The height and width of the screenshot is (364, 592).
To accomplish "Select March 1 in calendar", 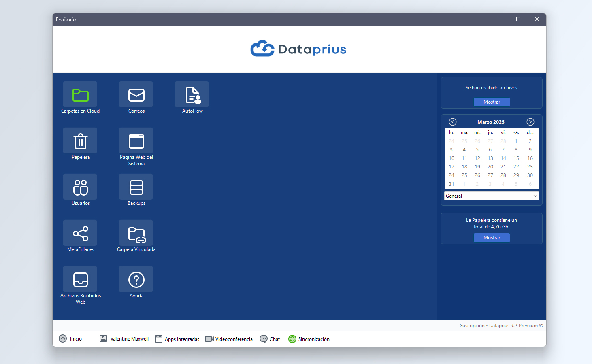I will pyautogui.click(x=516, y=141).
